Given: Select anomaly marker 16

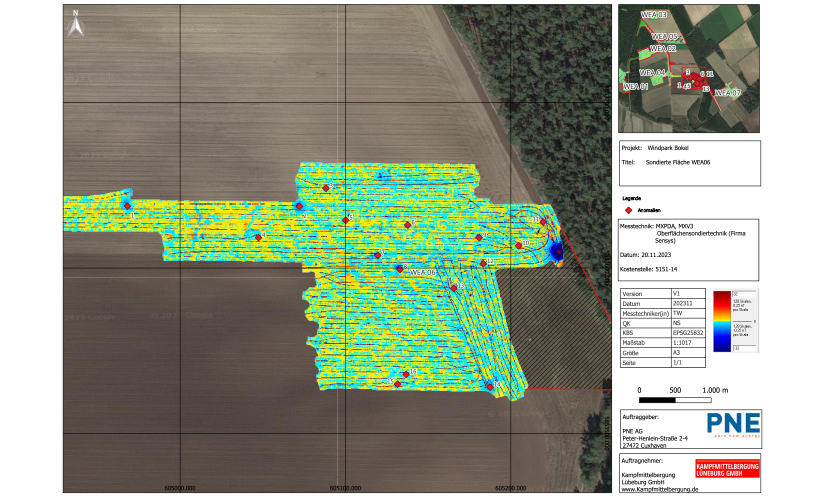Looking at the screenshot, I should pyautogui.click(x=406, y=374).
